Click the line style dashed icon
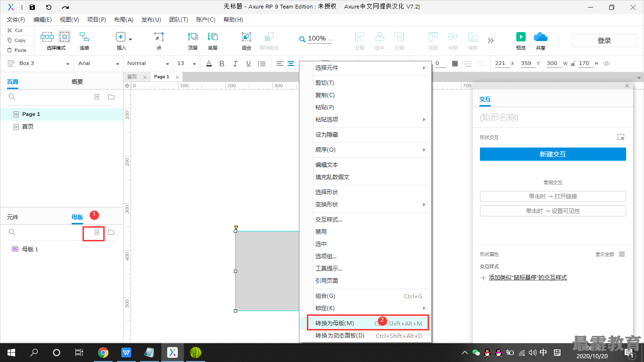Viewport: 644px width, 362px height. tap(468, 64)
